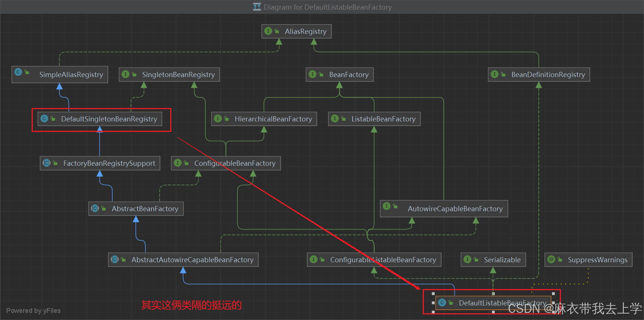Click the interface icon on ListableBeanFactory
Viewport: 644px width, 320px height.
tap(335, 118)
